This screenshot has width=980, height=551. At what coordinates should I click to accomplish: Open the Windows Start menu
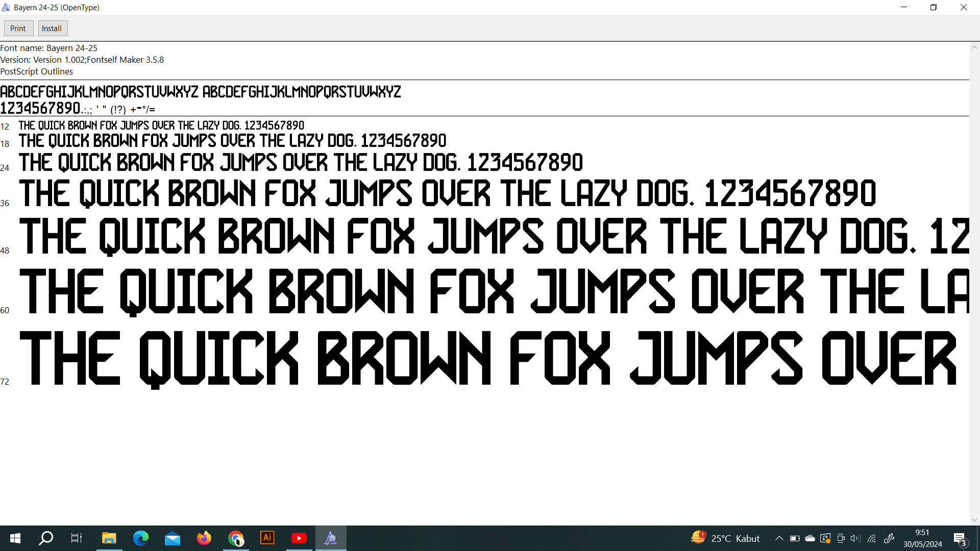pyautogui.click(x=15, y=538)
